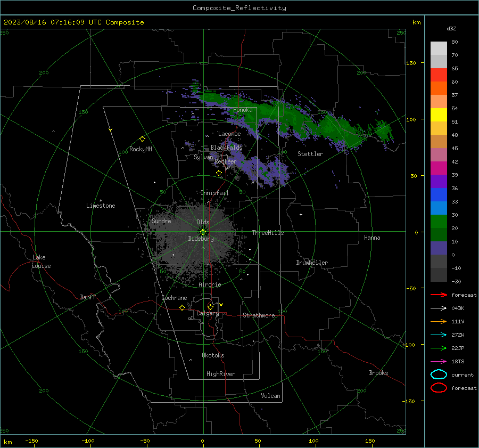
Task: Click the purple 39 dBZ color swatch
Action: click(439, 181)
